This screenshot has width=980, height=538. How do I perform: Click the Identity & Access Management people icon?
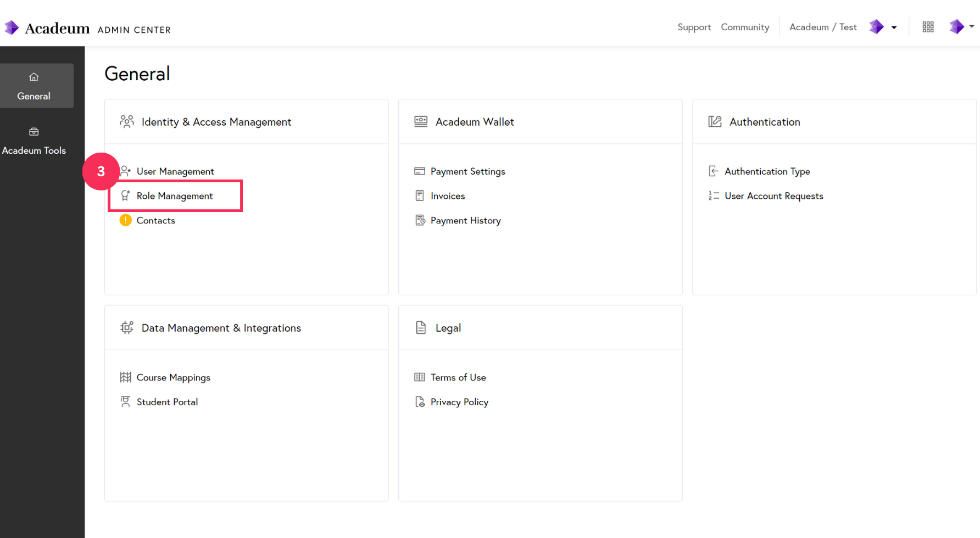tap(127, 121)
